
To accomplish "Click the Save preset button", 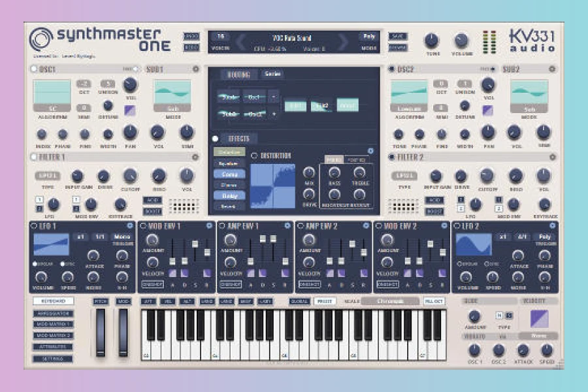I will coord(397,37).
